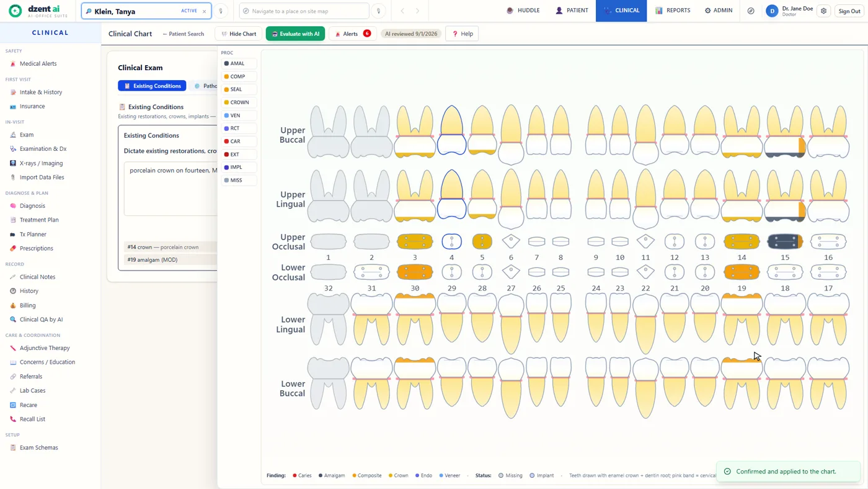The width and height of the screenshot is (868, 489).
Task: Clear patient Klein, Tanya with the x
Action: pos(205,11)
